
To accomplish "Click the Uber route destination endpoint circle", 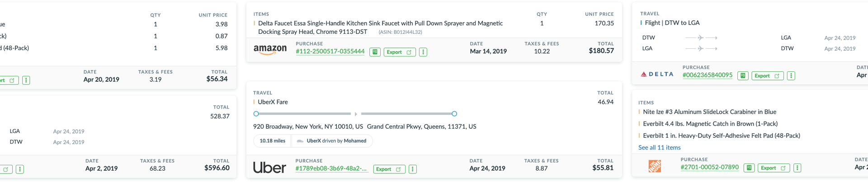I will tap(454, 114).
